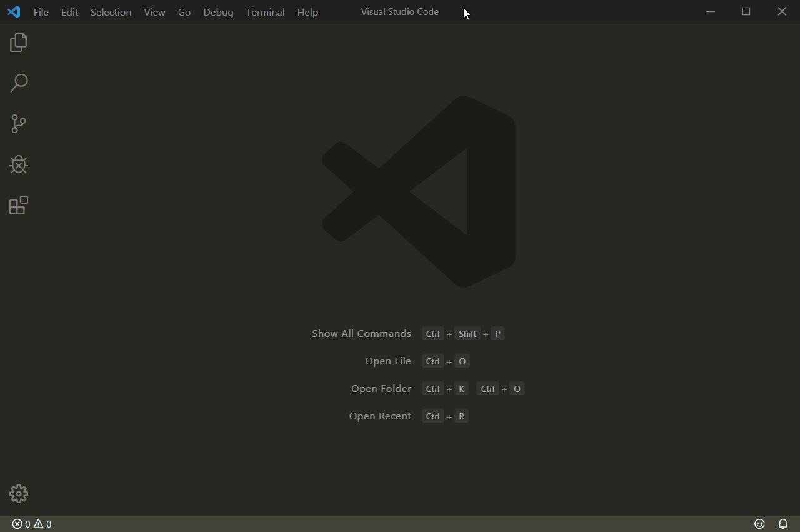
Task: Click the errors count icon in status bar
Action: (x=17, y=524)
